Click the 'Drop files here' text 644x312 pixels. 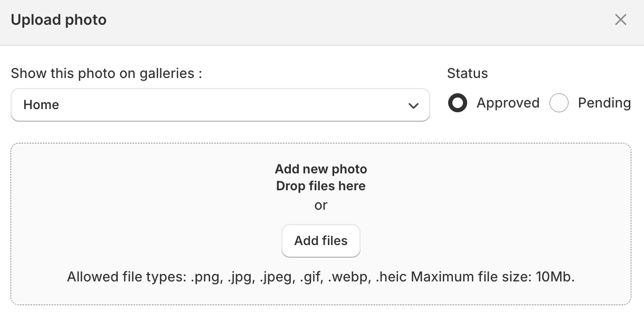[x=321, y=186]
